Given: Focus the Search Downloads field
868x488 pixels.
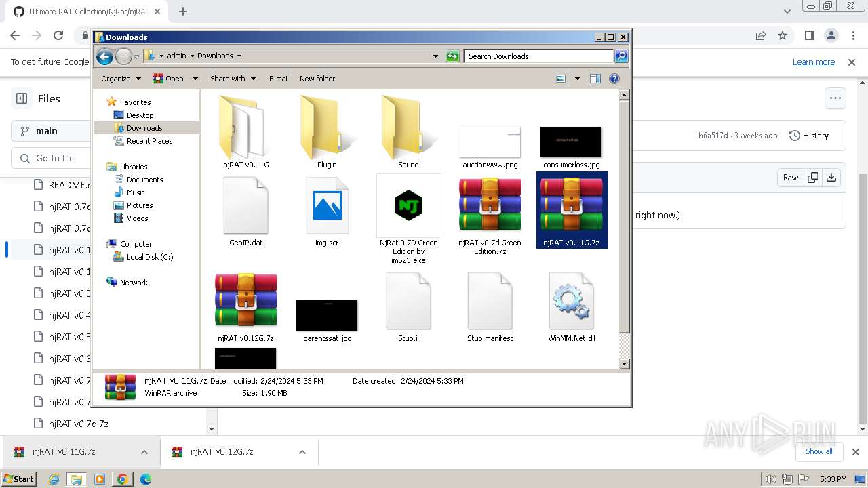Looking at the screenshot, I should point(539,56).
